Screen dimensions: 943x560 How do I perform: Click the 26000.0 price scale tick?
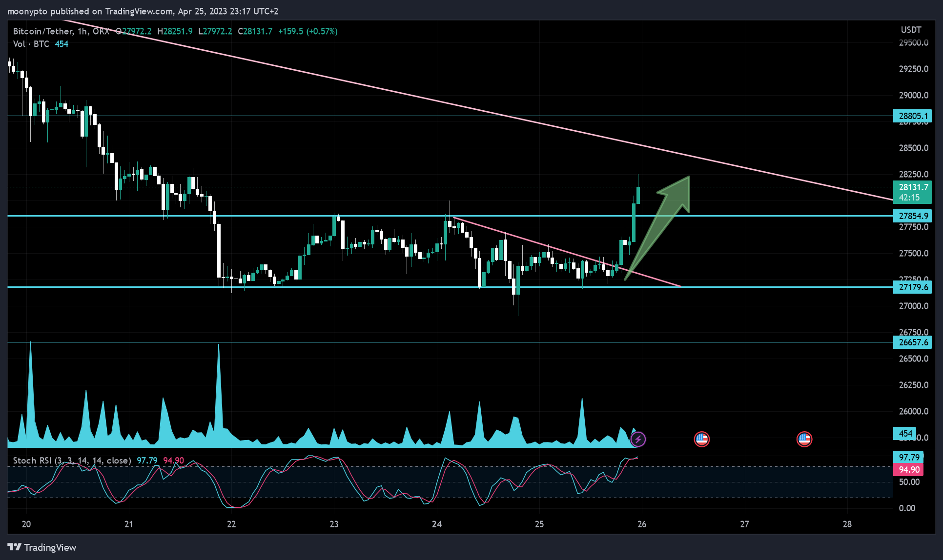coord(913,411)
